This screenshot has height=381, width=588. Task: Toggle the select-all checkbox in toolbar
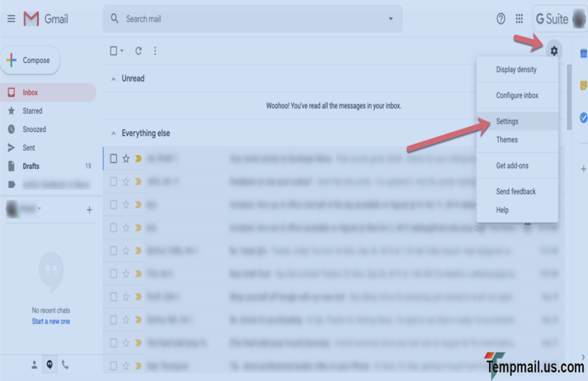tap(114, 51)
